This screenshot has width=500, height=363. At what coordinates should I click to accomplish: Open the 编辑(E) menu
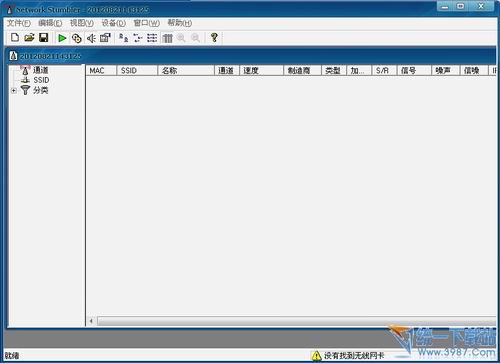tap(50, 23)
